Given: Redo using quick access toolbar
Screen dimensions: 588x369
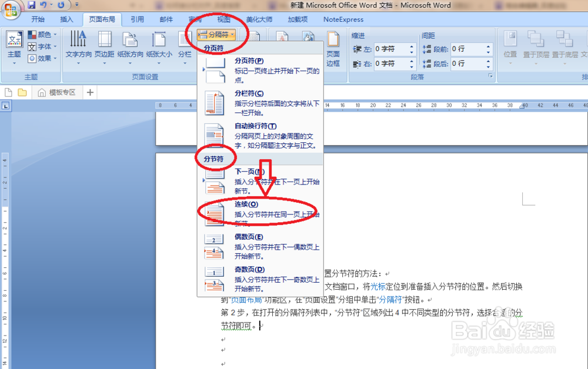Looking at the screenshot, I should click(x=61, y=5).
